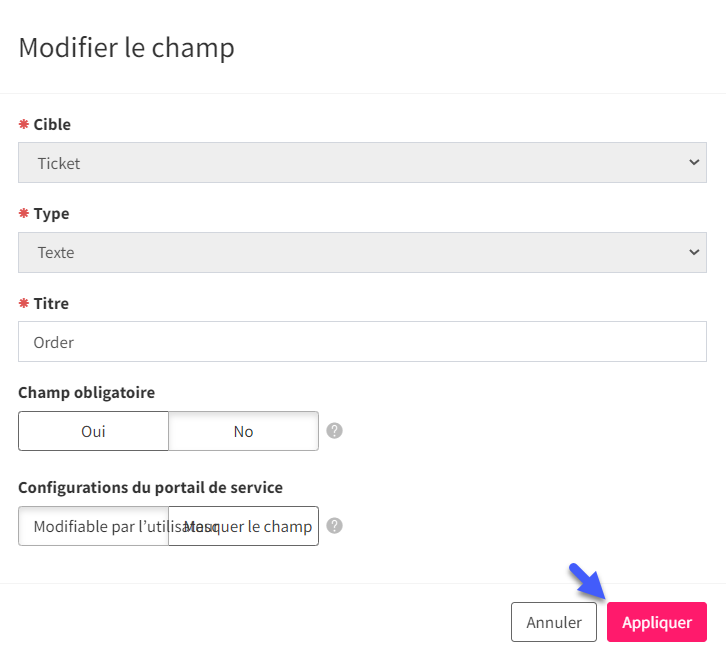Set Champ obligatoire to Oui
The height and width of the screenshot is (661, 726).
(94, 431)
